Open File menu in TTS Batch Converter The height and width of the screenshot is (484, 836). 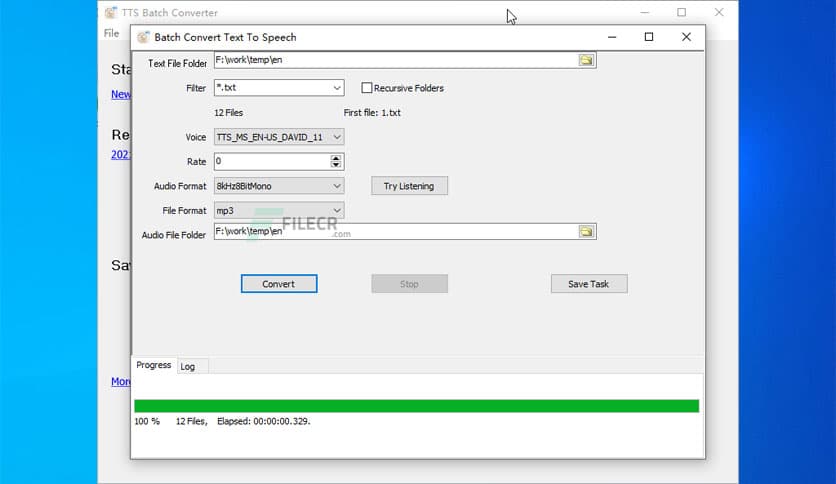coord(111,34)
